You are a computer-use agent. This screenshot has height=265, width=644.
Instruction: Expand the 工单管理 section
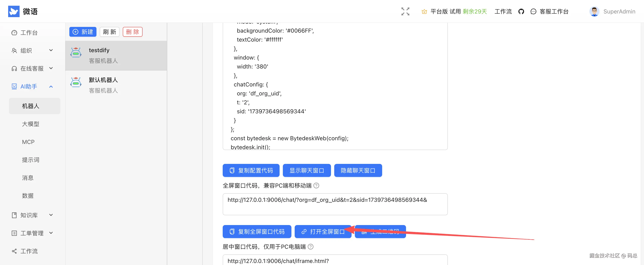pyautogui.click(x=51, y=233)
